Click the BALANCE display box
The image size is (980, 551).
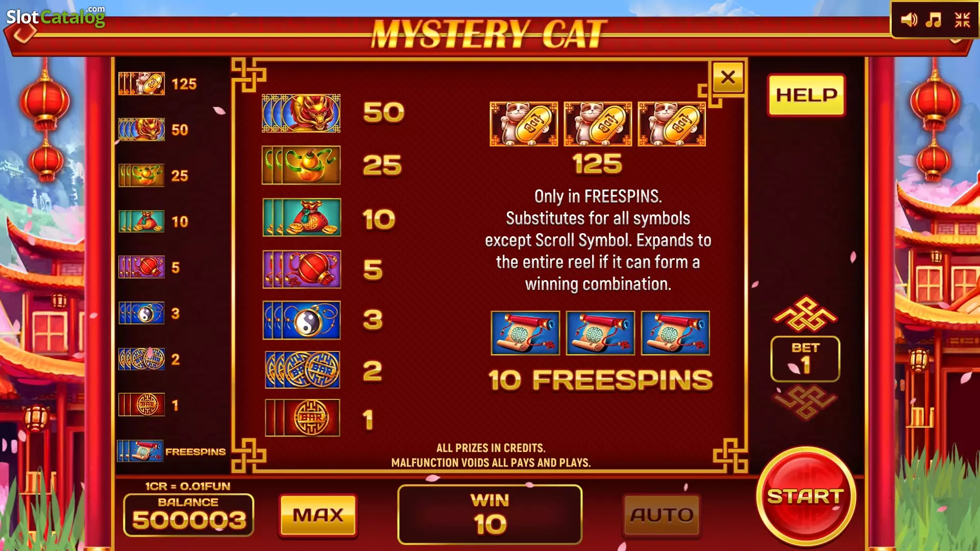tap(189, 515)
